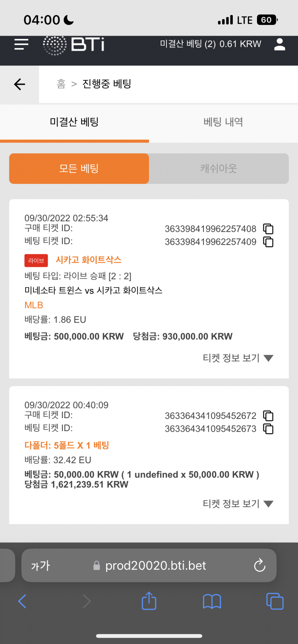
Task: Tap the 홈 breadcrumb link
Action: click(x=61, y=84)
